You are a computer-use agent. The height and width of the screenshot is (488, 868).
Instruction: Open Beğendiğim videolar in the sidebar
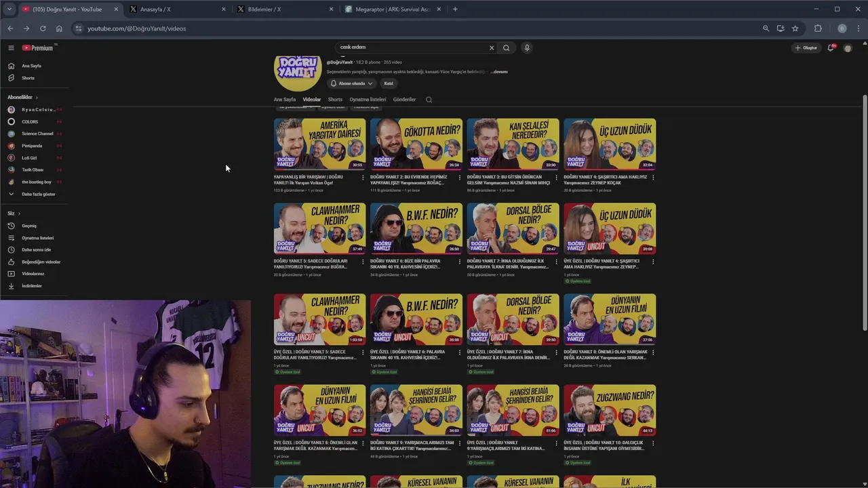pos(41,262)
